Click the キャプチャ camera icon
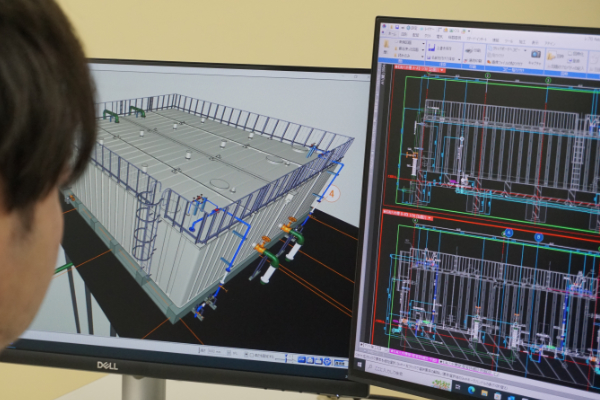 click(x=536, y=54)
